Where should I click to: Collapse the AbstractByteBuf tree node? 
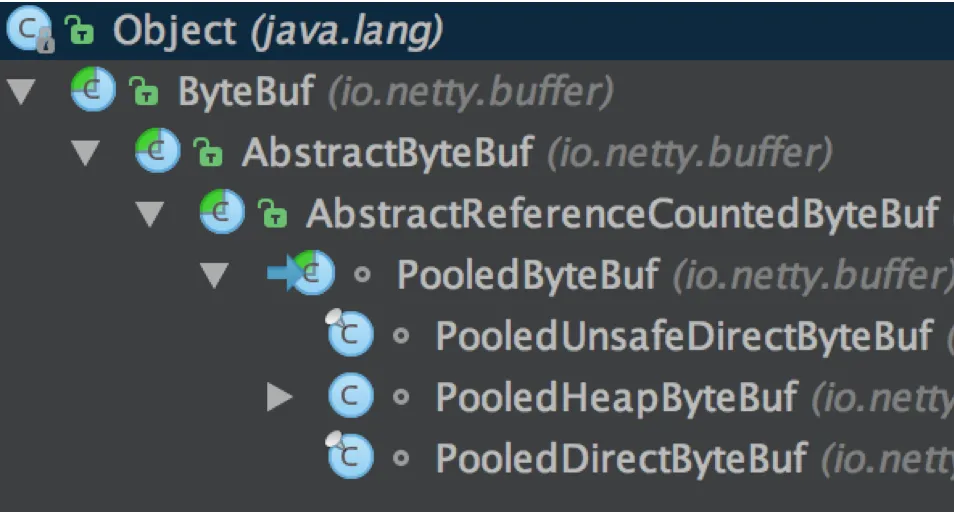(x=85, y=153)
